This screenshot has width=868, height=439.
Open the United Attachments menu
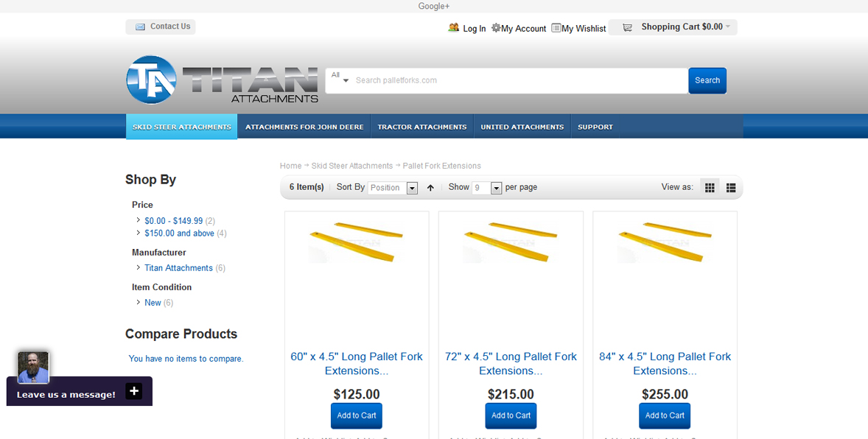click(522, 127)
